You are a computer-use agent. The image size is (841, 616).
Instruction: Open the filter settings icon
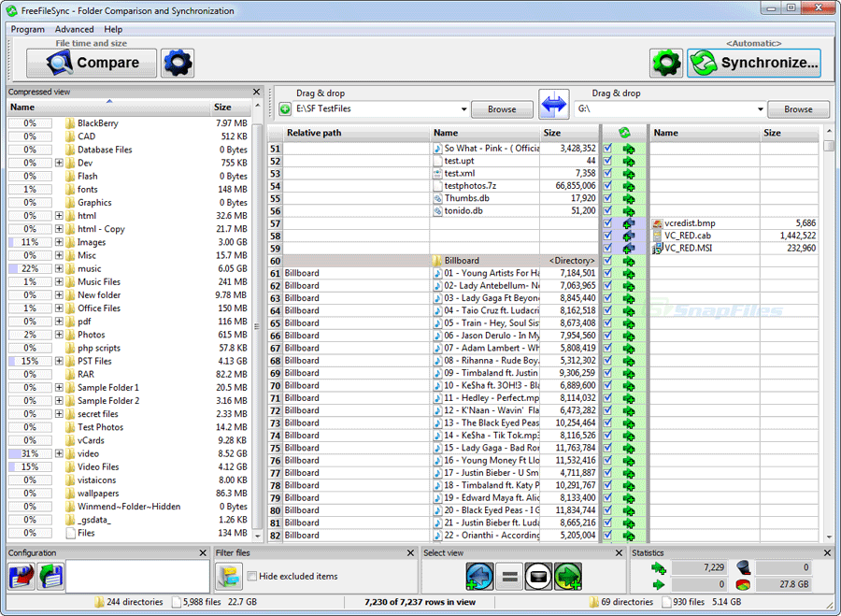229,577
